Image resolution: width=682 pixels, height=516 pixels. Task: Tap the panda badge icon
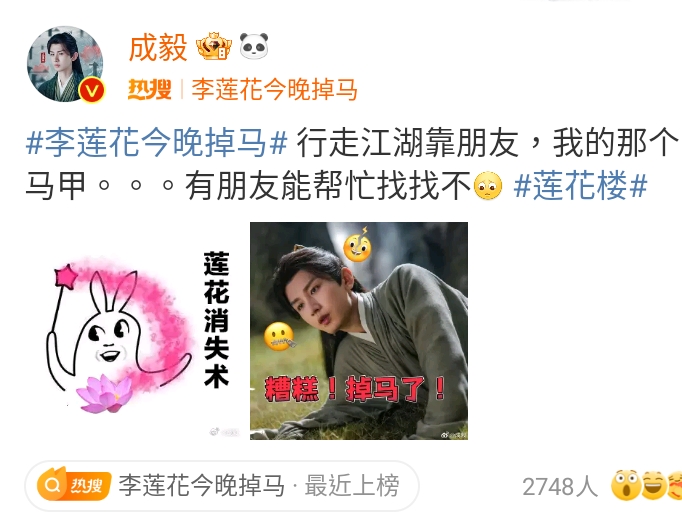coord(254,46)
